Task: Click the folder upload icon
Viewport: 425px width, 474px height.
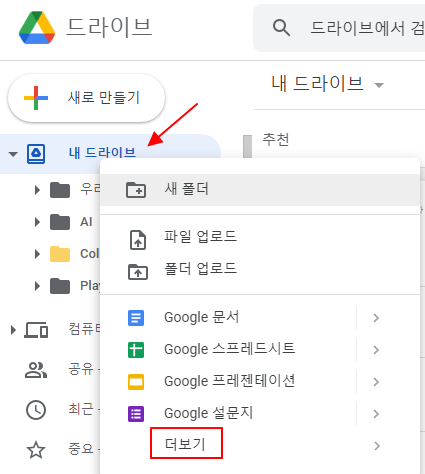Action: (x=138, y=271)
